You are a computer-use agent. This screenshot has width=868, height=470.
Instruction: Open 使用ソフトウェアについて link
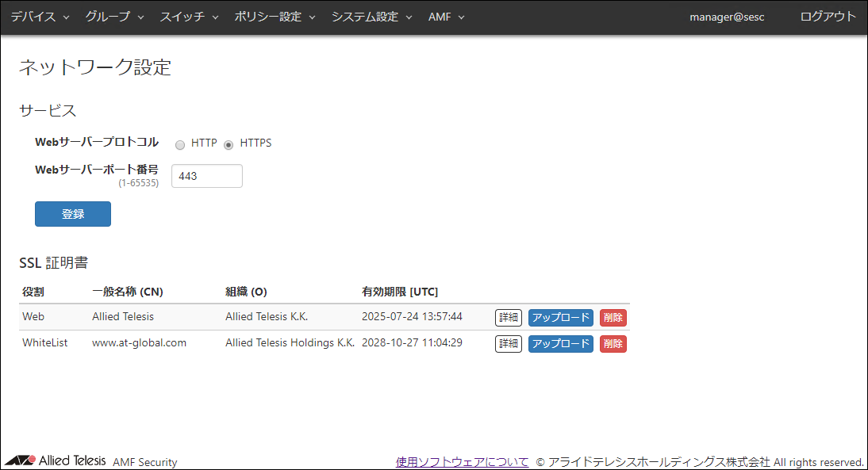tap(463, 462)
